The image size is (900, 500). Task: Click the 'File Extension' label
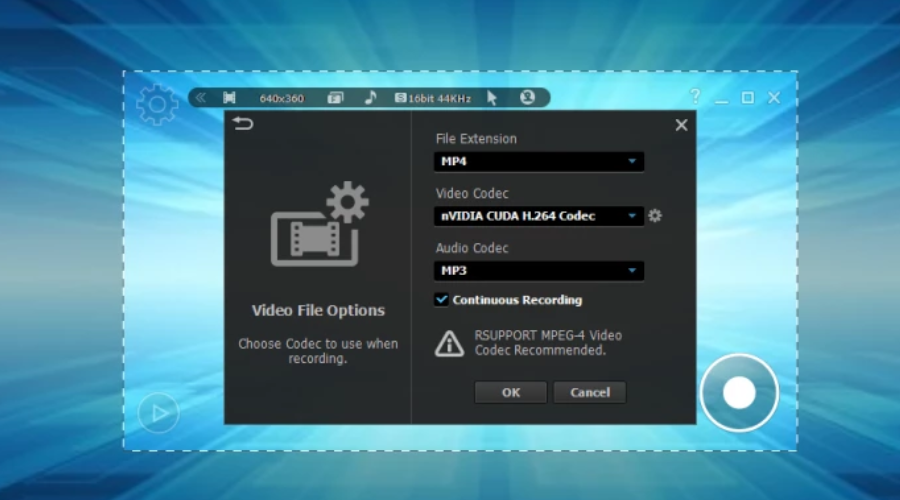pyautogui.click(x=476, y=139)
